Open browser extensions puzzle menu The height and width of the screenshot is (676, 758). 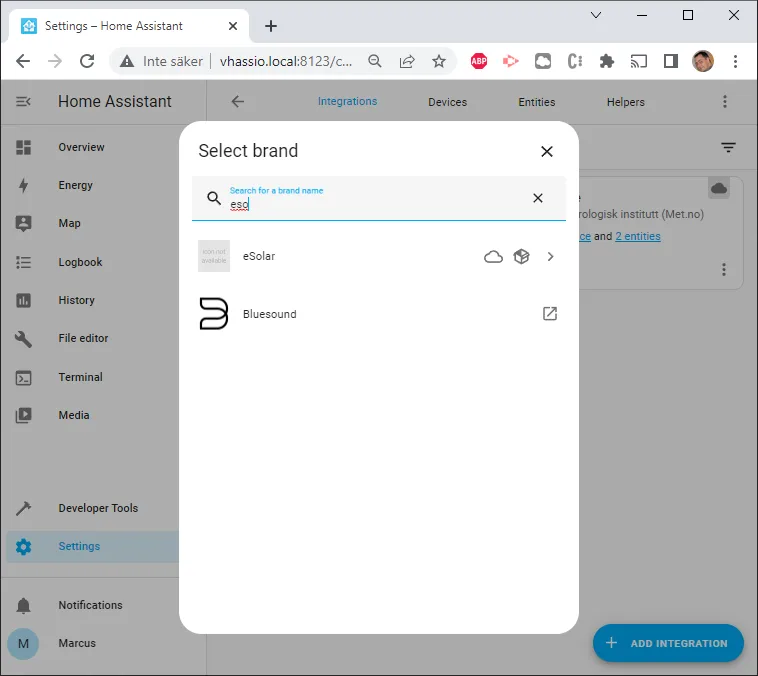[607, 61]
